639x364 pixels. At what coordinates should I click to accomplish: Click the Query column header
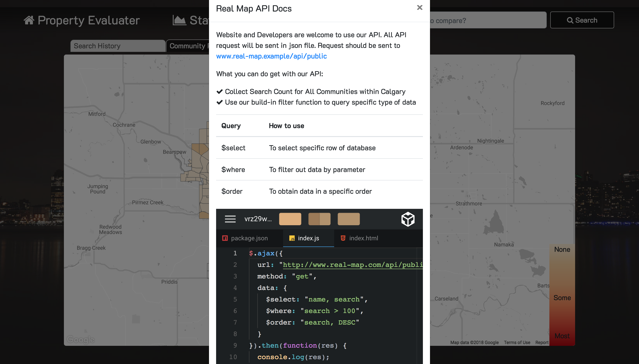pos(231,126)
